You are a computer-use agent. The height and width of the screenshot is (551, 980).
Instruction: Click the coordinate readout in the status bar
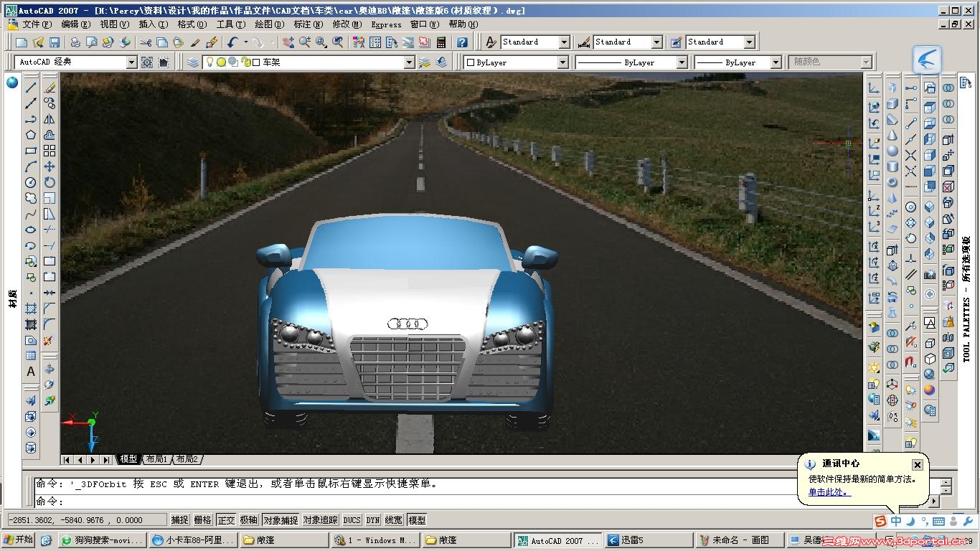coord(86,520)
